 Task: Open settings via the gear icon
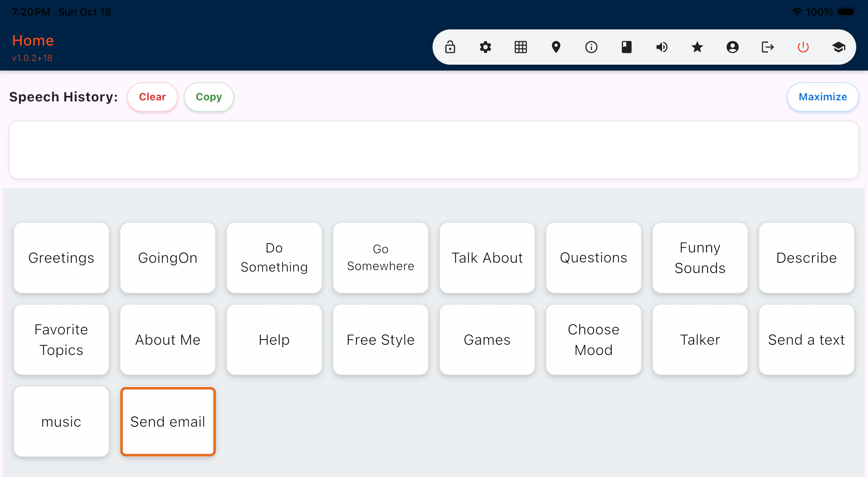click(x=485, y=47)
